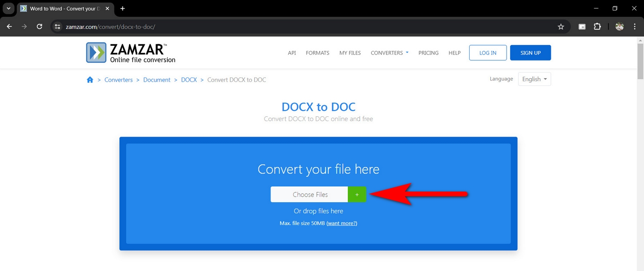
Task: Click the browser forward arrow
Action: pyautogui.click(x=24, y=27)
